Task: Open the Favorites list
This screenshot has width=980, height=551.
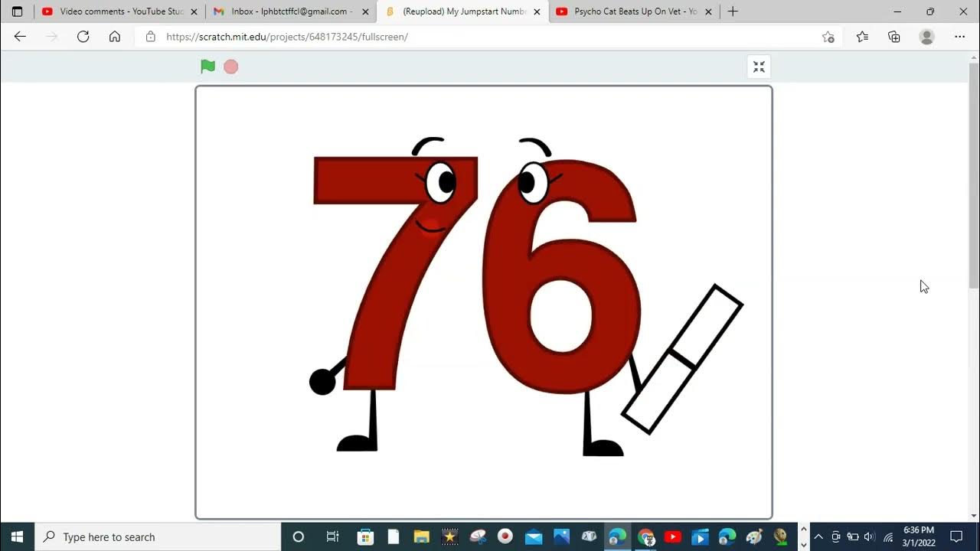Action: click(862, 37)
